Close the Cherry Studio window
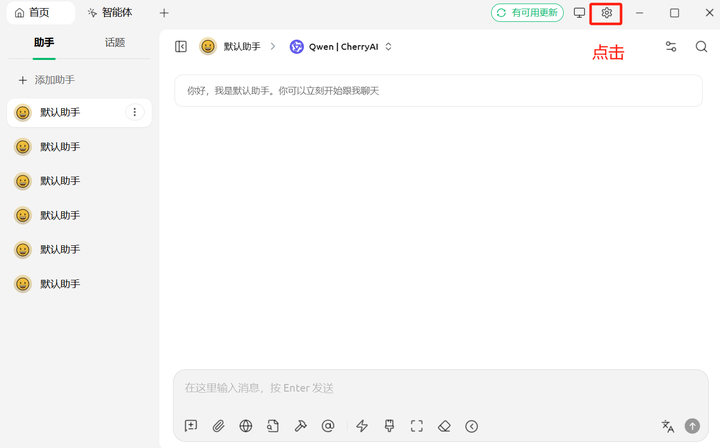This screenshot has width=720, height=448. pos(709,13)
